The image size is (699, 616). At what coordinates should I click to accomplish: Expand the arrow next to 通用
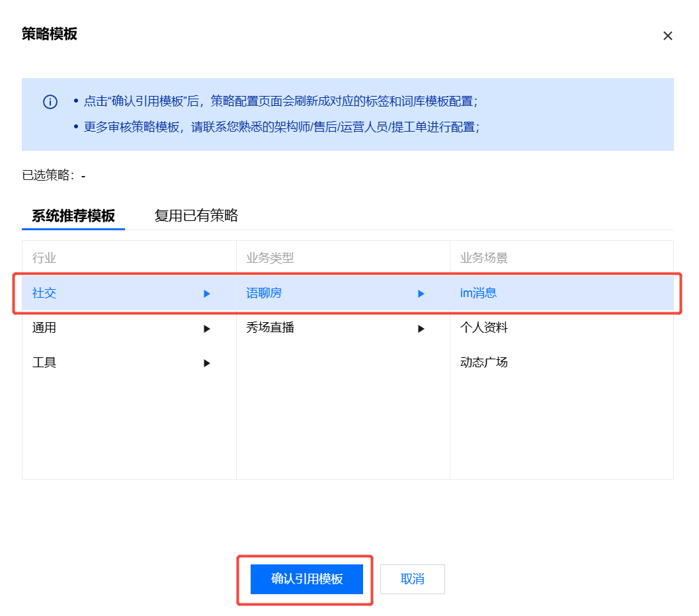(x=207, y=329)
